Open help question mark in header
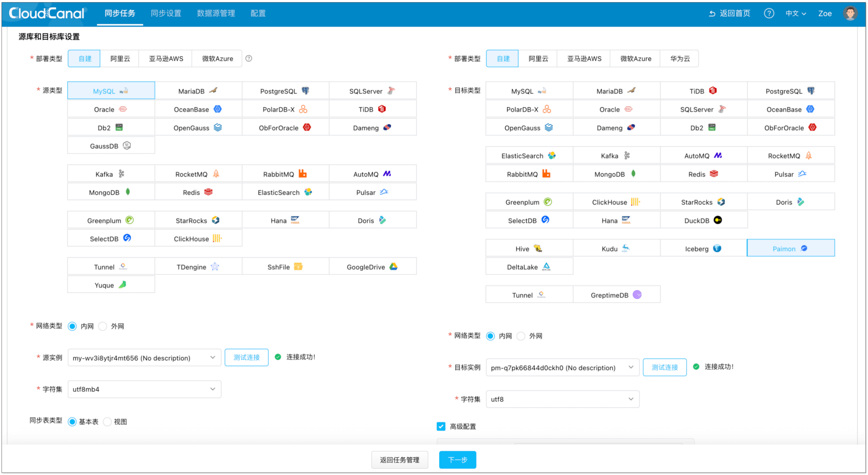868x475 pixels. tap(768, 14)
